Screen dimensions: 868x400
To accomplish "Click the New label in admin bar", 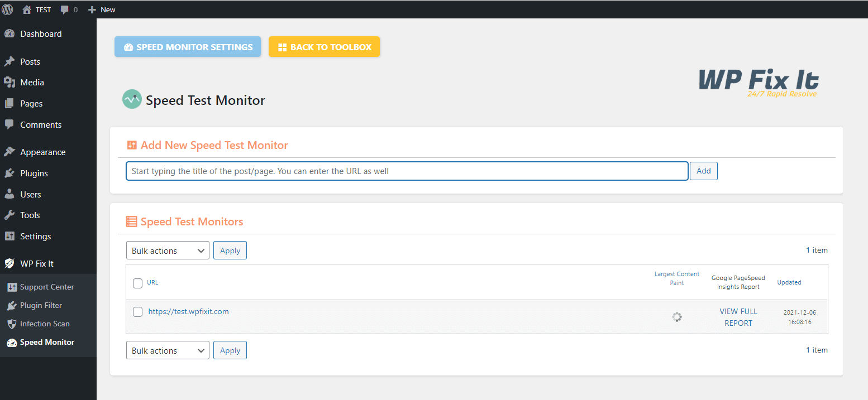I will coord(108,9).
